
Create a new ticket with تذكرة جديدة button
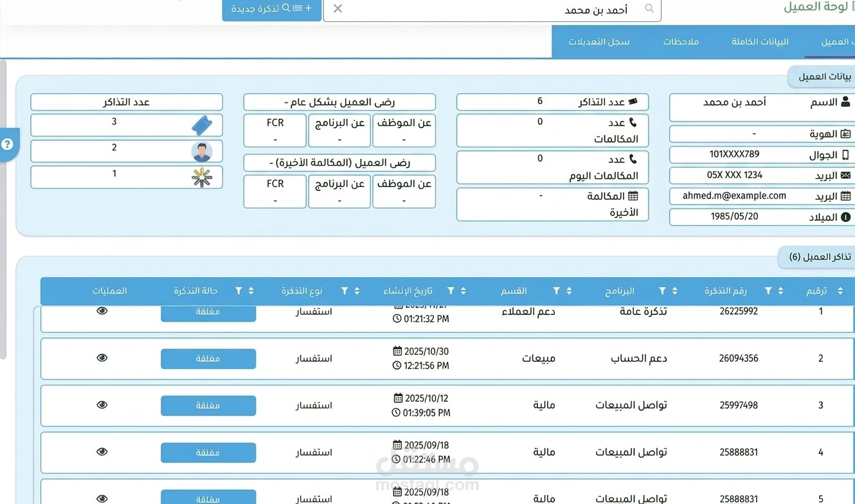point(271,10)
